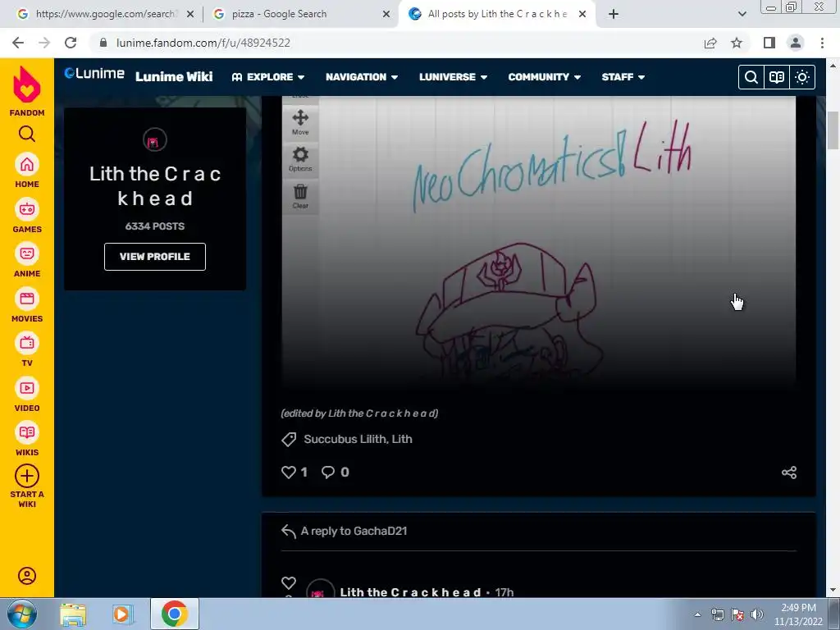Reload the current page
Image resolution: width=840 pixels, height=630 pixels.
[71, 43]
